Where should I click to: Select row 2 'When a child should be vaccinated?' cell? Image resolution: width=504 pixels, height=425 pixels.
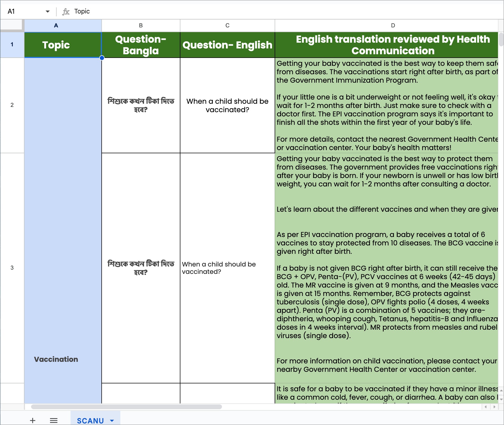(x=228, y=105)
